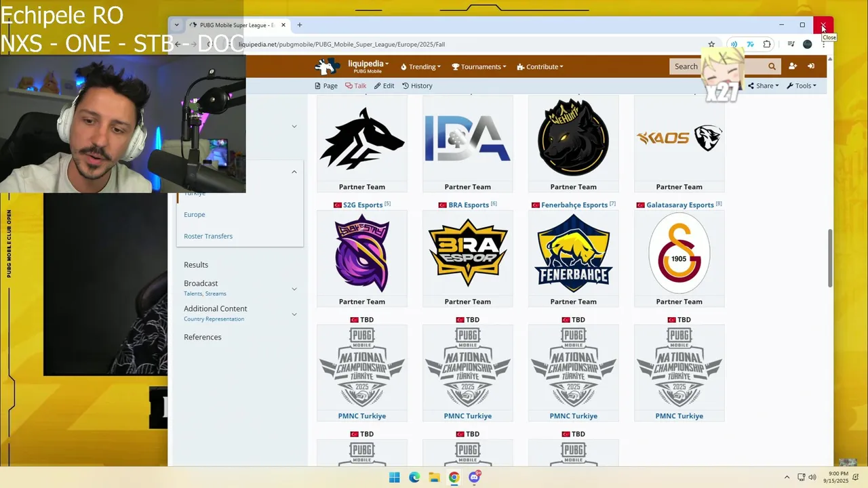This screenshot has width=868, height=488.
Task: Open the Galatasaray Esports team link
Action: [680, 205]
